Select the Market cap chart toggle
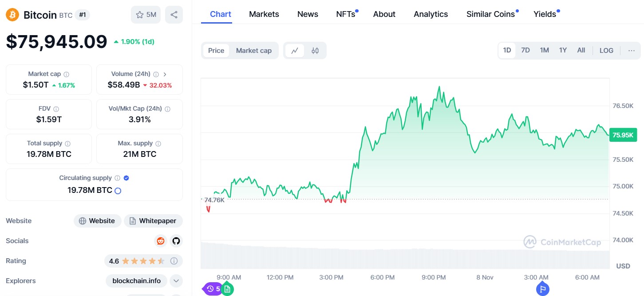 [253, 51]
